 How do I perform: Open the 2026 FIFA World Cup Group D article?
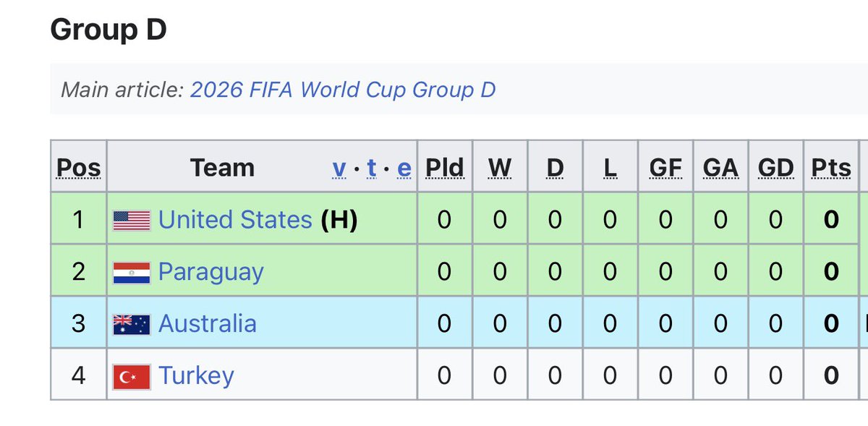click(343, 90)
